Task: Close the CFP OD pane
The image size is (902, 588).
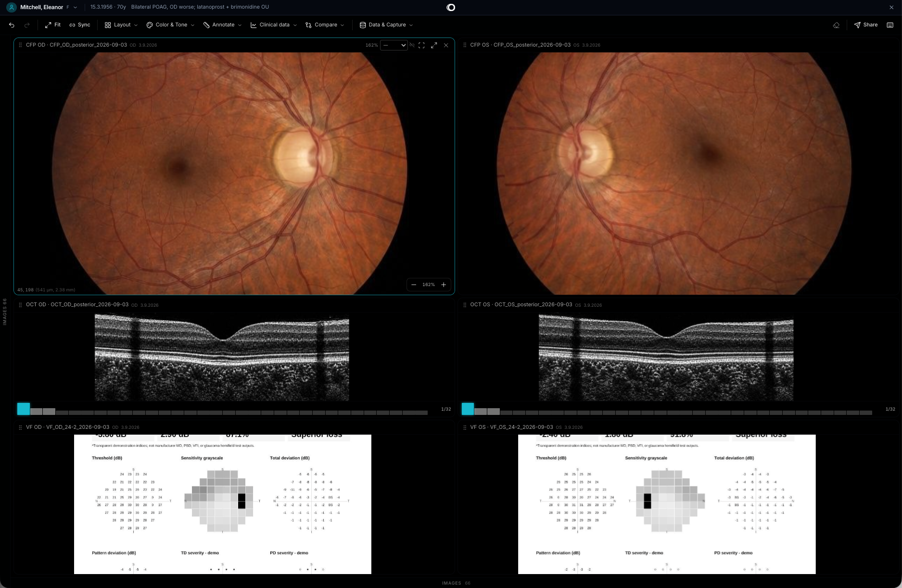Action: (446, 45)
